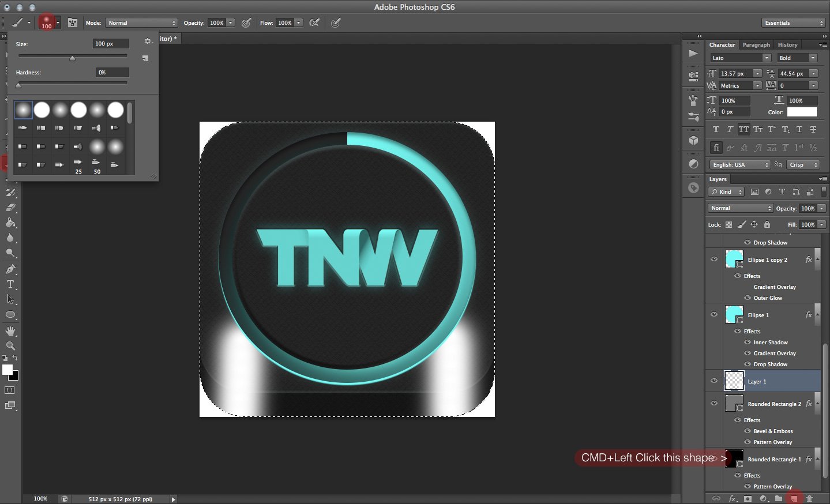The height and width of the screenshot is (504, 830).
Task: Add a layer mask
Action: click(x=748, y=499)
